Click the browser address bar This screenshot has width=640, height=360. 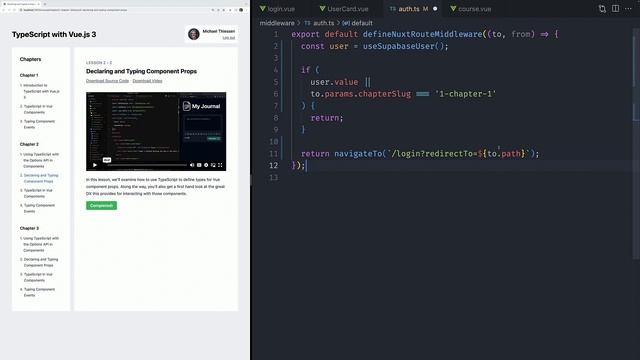pos(114,10)
